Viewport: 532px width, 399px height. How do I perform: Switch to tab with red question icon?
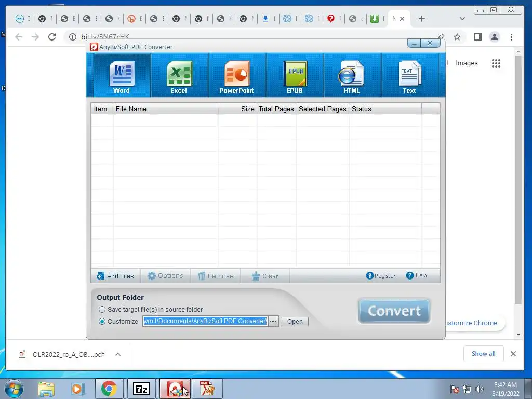(334, 19)
